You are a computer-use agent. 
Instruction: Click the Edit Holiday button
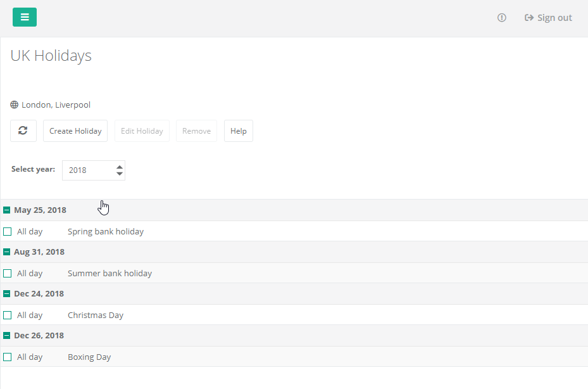142,131
